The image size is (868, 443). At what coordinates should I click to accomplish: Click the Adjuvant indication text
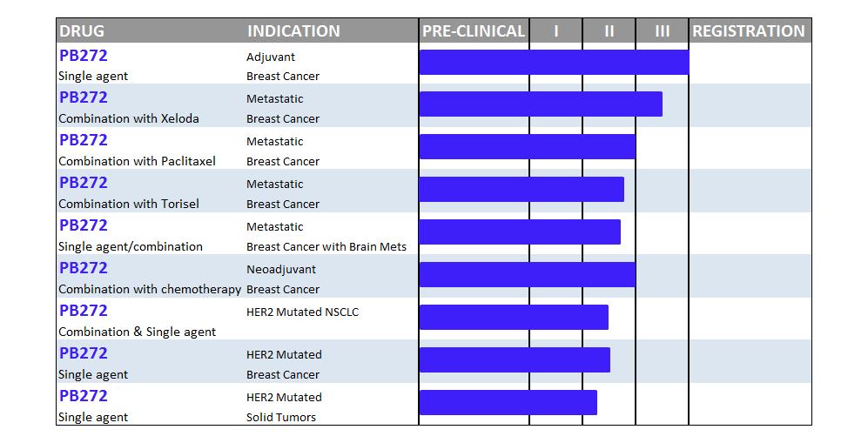[271, 57]
